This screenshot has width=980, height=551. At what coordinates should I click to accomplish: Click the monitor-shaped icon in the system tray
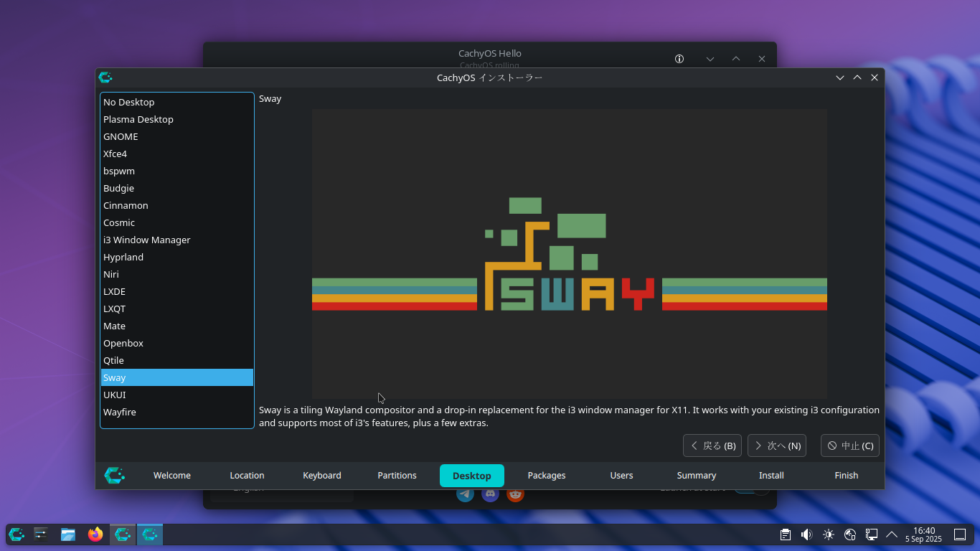[872, 534]
